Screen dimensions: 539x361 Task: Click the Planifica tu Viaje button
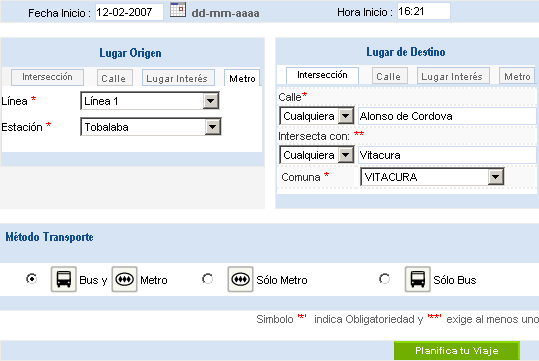457,351
